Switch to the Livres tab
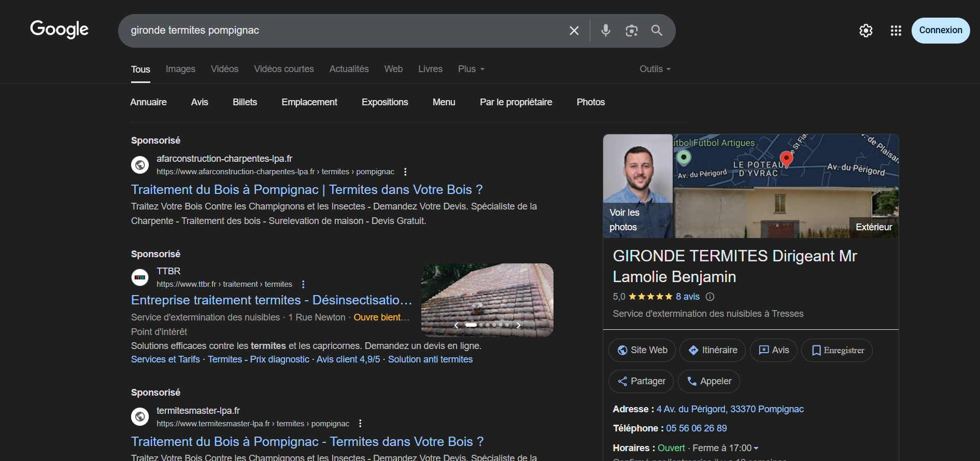The width and height of the screenshot is (980, 461). pos(430,69)
